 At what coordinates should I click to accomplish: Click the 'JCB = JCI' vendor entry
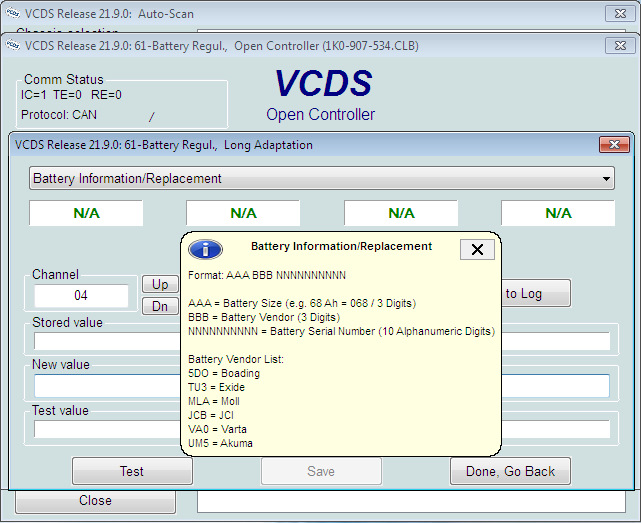pos(211,415)
